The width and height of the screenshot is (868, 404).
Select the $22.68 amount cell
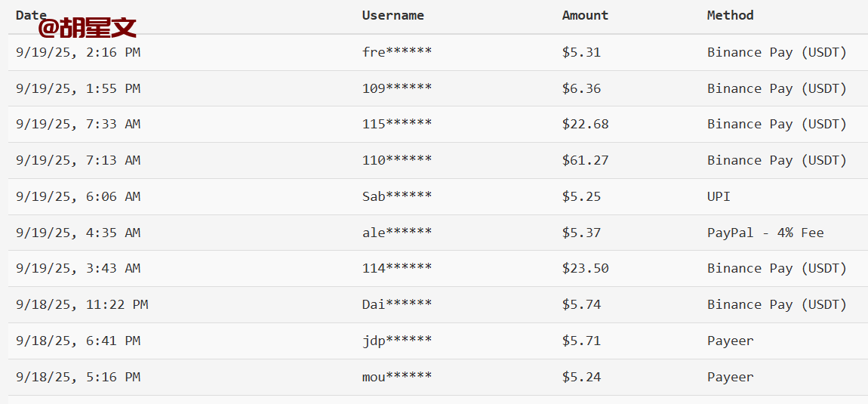point(585,124)
